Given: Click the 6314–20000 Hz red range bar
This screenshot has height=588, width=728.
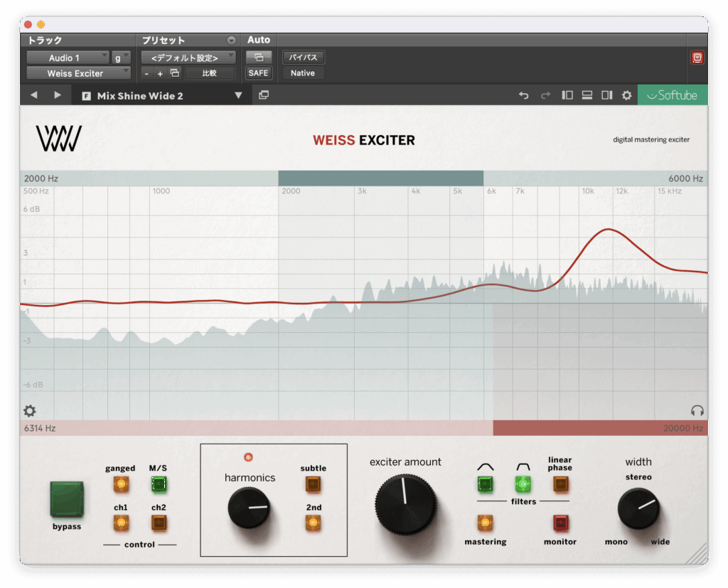Looking at the screenshot, I should coord(600,428).
